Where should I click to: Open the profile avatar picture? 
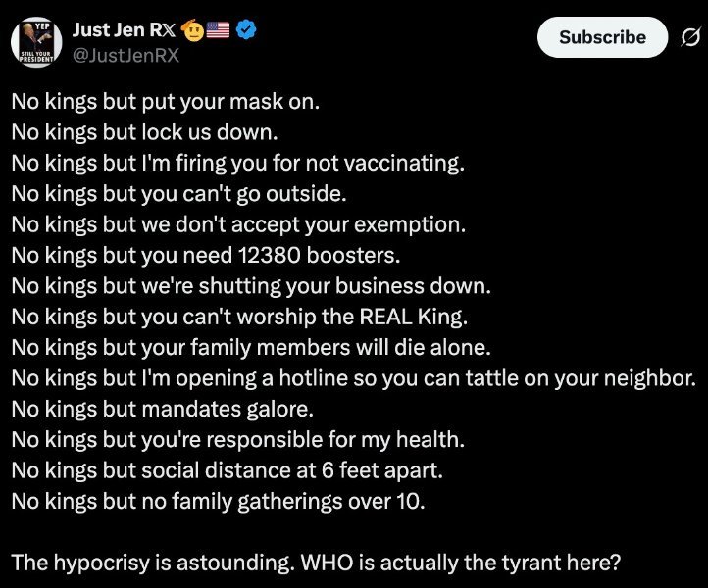[38, 43]
